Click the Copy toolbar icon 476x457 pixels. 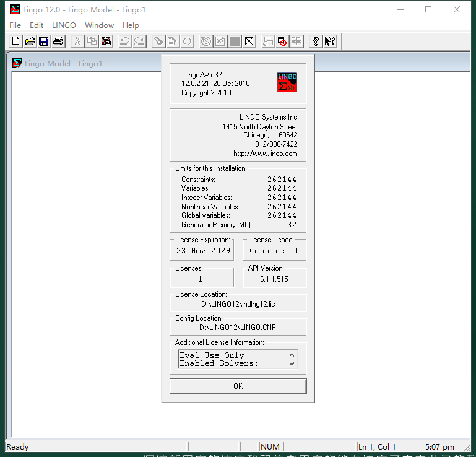pos(92,41)
